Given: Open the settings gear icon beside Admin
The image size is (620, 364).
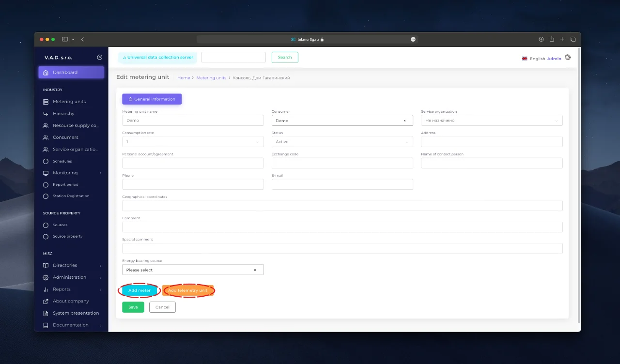Looking at the screenshot, I should click(568, 57).
